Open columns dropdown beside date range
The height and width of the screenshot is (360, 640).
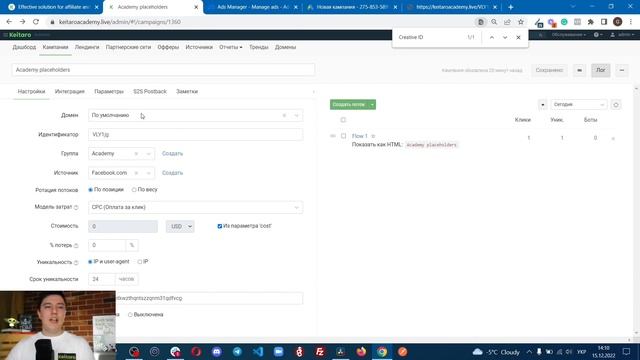point(542,105)
